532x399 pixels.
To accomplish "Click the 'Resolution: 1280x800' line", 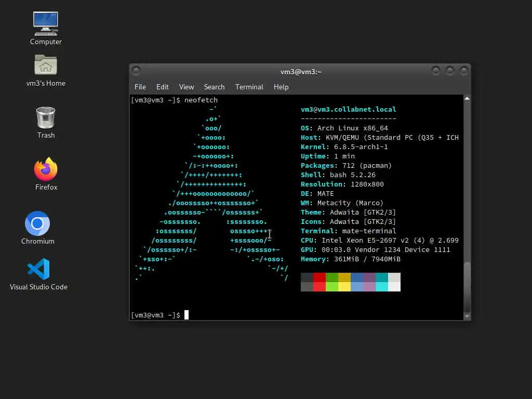I will [x=342, y=184].
